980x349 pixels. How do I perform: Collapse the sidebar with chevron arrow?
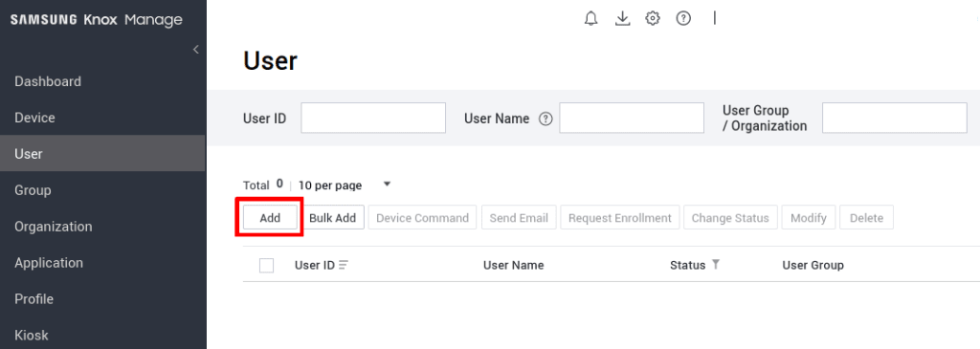[x=195, y=50]
